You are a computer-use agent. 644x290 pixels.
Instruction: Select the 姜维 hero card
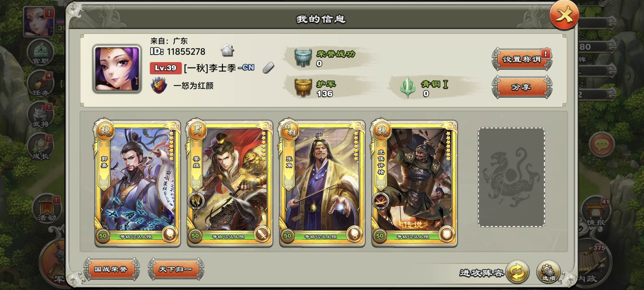point(230,183)
